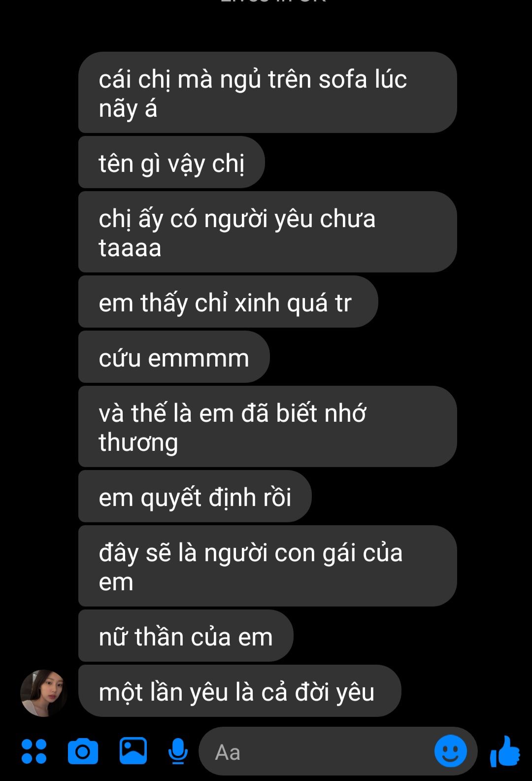Image resolution: width=532 pixels, height=781 pixels.
Task: Tap the Aa message input field
Action: tap(338, 751)
